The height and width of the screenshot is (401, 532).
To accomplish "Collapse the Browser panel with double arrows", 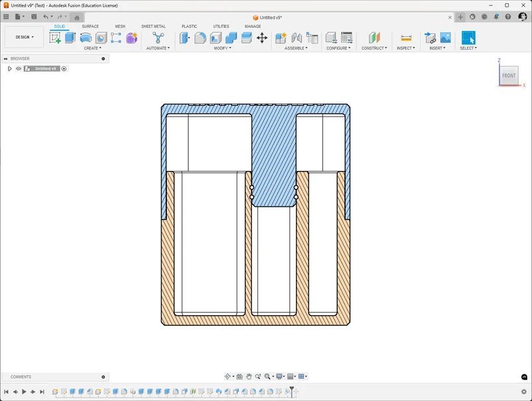I will click(x=5, y=59).
